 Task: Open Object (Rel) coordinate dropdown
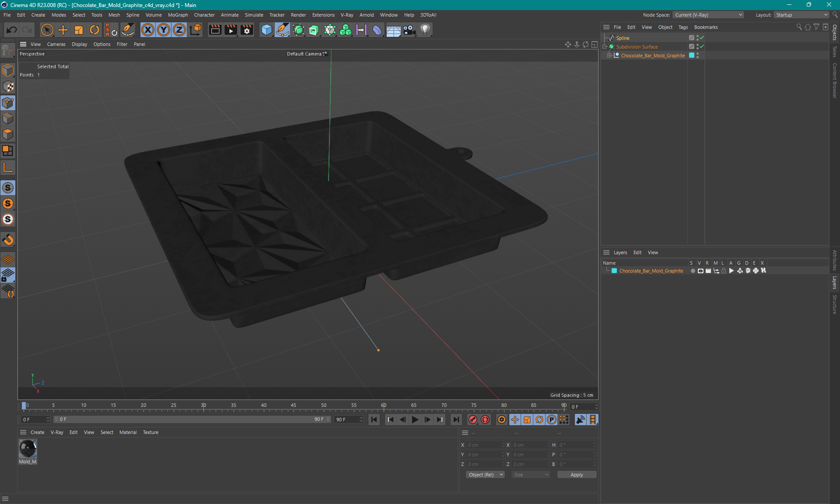pos(485,475)
